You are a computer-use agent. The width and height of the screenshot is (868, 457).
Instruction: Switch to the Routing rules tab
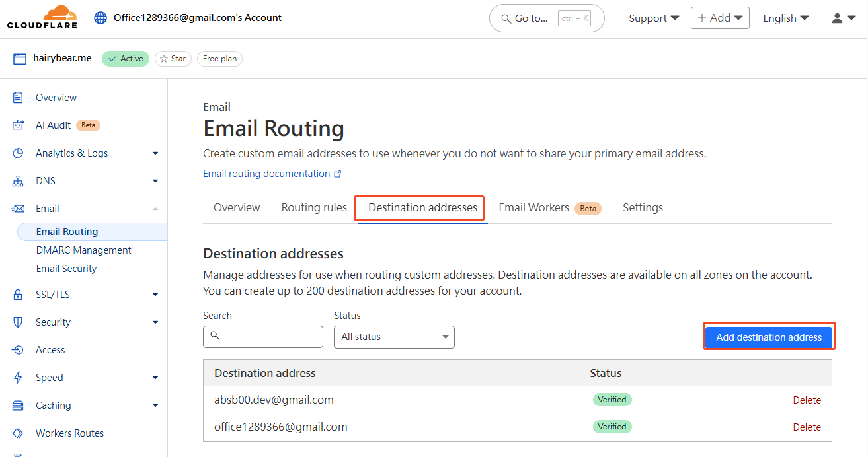[x=314, y=207]
